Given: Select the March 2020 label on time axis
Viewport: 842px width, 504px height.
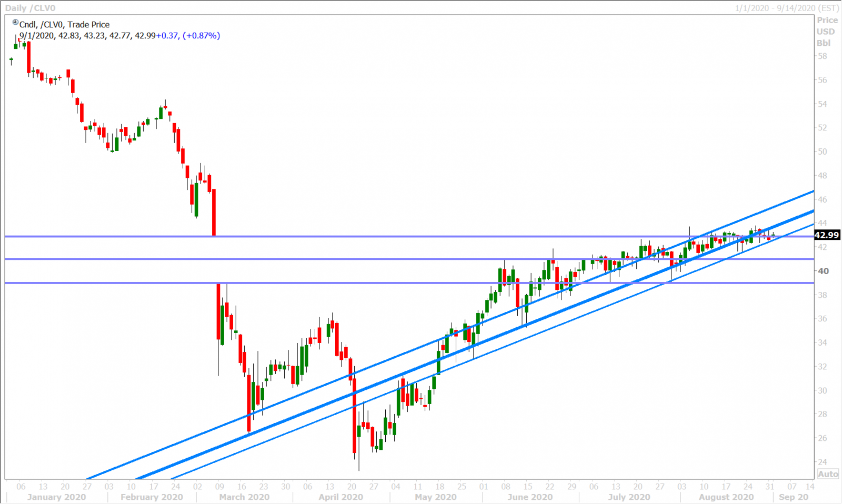Looking at the screenshot, I should click(244, 497).
